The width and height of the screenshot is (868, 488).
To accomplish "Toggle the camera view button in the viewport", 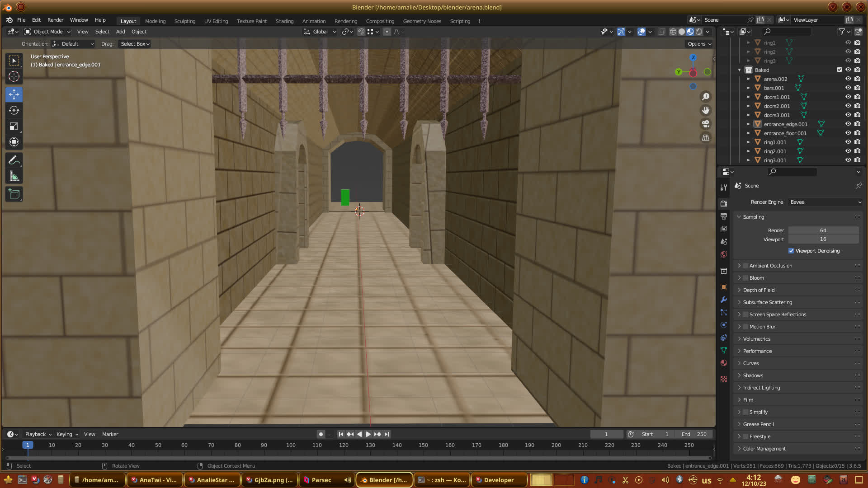I will click(705, 124).
